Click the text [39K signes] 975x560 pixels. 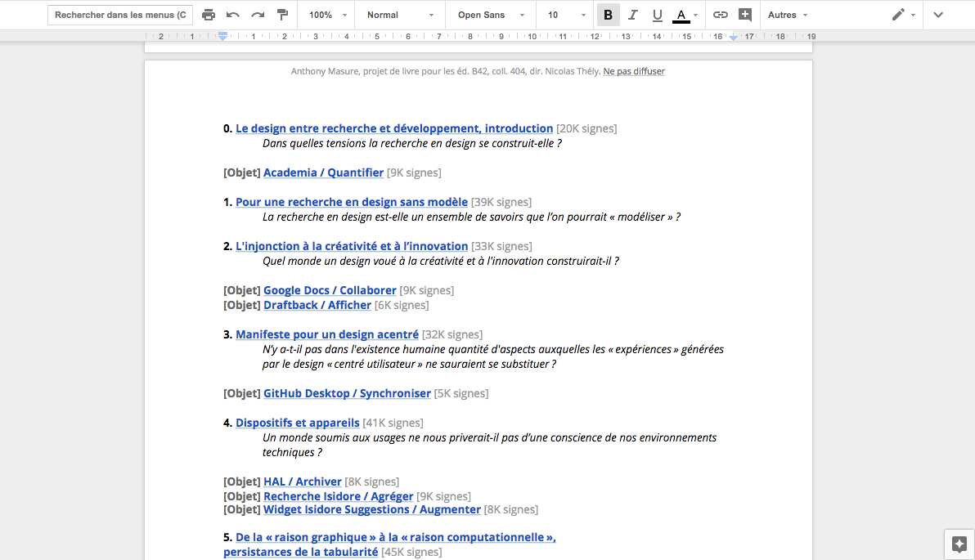point(501,202)
